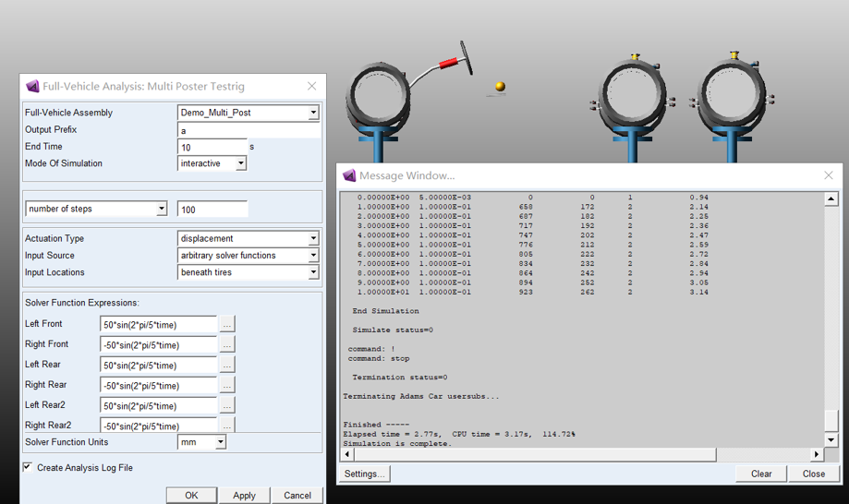
Task: Open function builder for Left Rear
Action: point(227,365)
